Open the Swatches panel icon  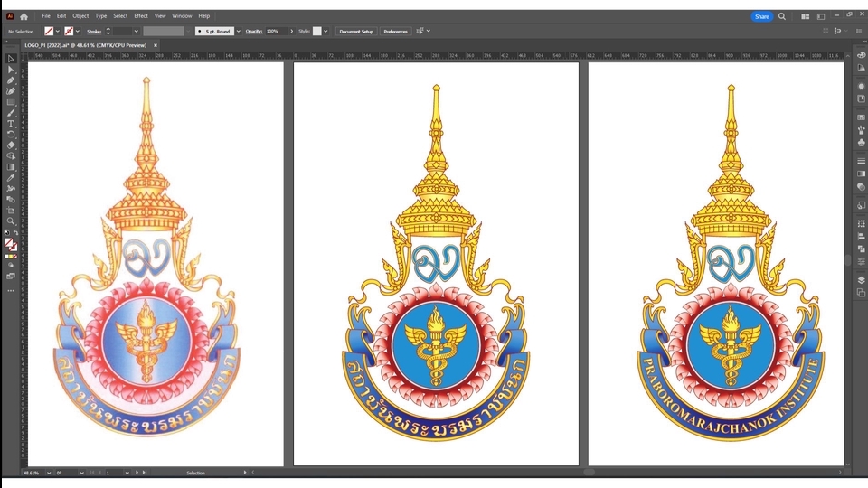pyautogui.click(x=861, y=117)
